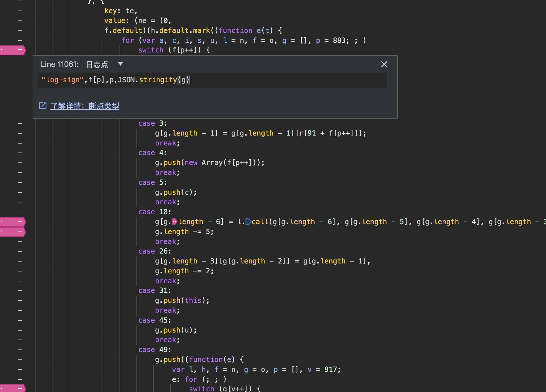Viewport: 546px width, 392px height.
Task: Click gutter beside 'case 26:' line
Action: [x=20, y=251]
